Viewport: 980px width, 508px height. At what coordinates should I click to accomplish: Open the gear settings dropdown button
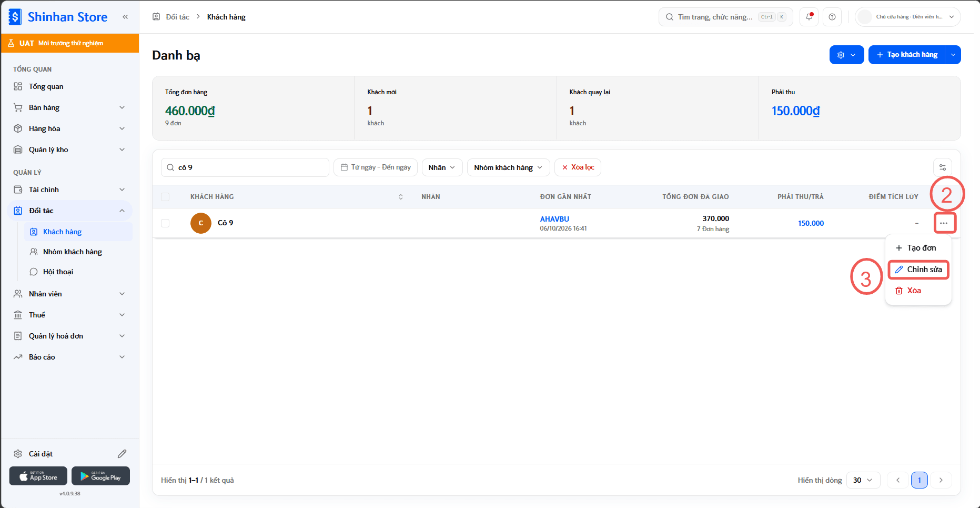coord(846,55)
